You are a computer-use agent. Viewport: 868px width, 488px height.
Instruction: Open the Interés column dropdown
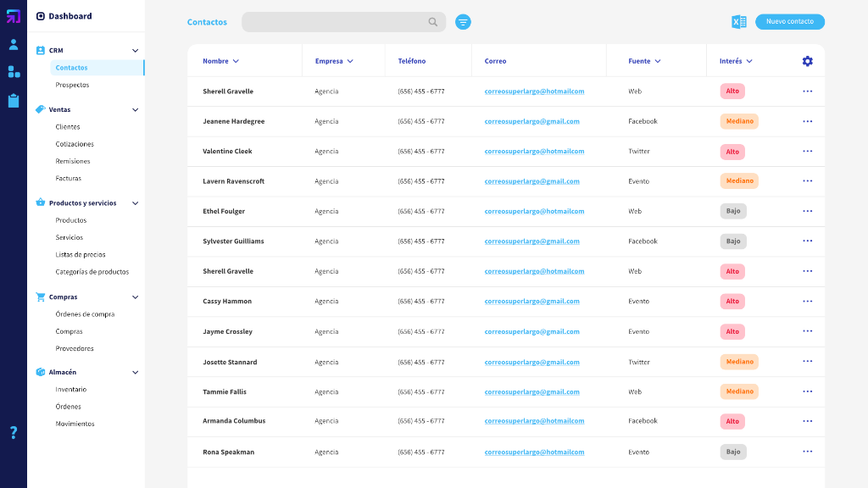point(749,61)
